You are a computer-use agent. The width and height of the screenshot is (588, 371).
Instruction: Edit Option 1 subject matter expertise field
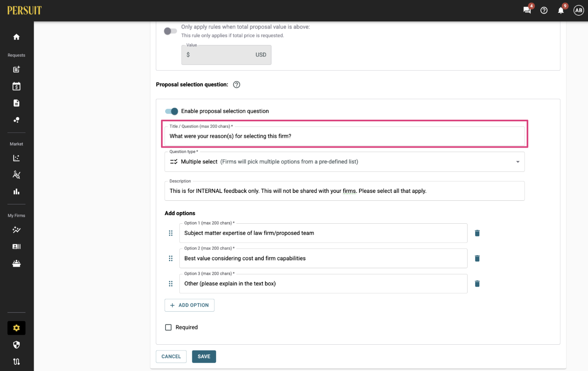click(323, 233)
